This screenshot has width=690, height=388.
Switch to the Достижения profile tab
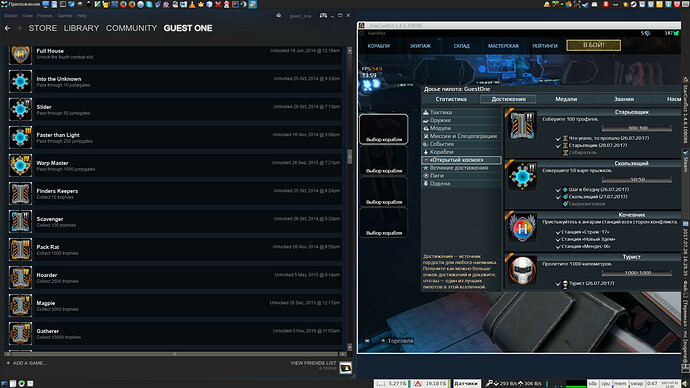coord(508,99)
